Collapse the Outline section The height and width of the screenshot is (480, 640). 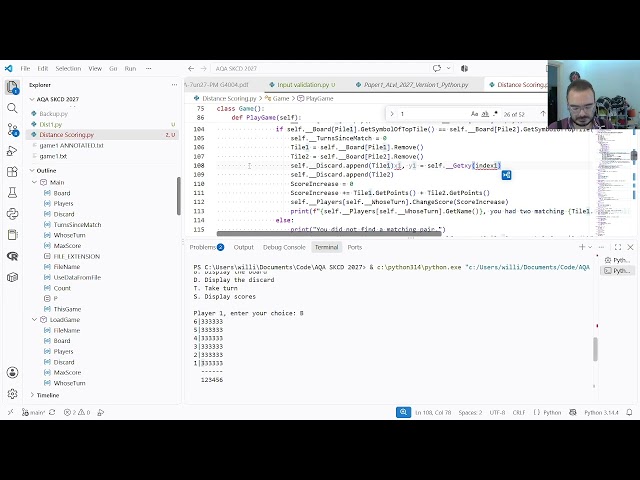pos(32,171)
